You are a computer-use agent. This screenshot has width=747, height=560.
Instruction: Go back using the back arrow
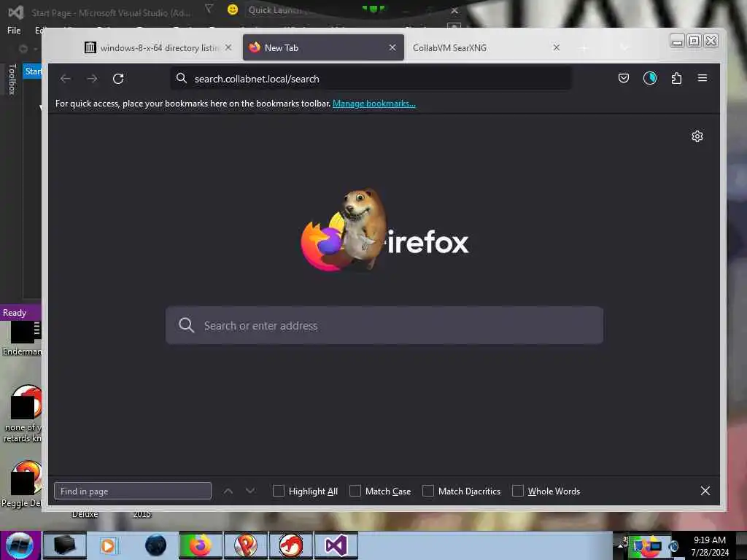click(x=66, y=79)
